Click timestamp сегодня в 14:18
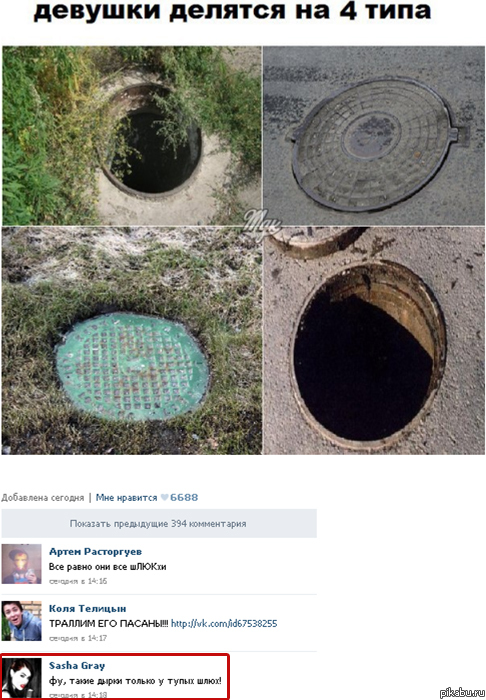Screen dimensions: 486x700 pos(78,695)
